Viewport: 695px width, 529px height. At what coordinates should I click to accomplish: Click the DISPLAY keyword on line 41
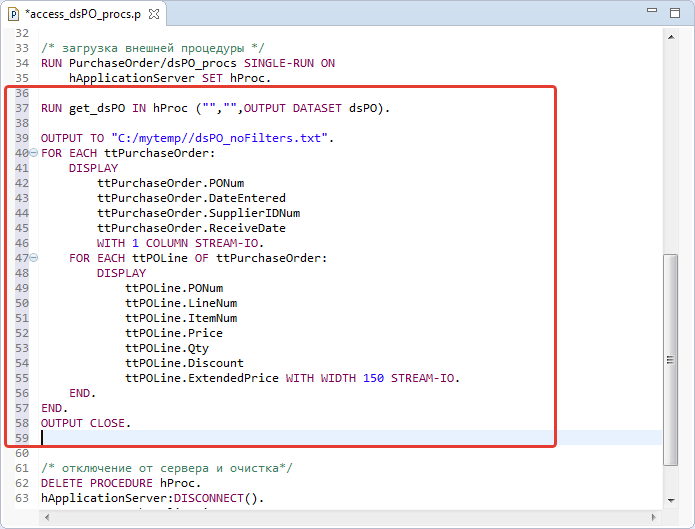(x=94, y=168)
